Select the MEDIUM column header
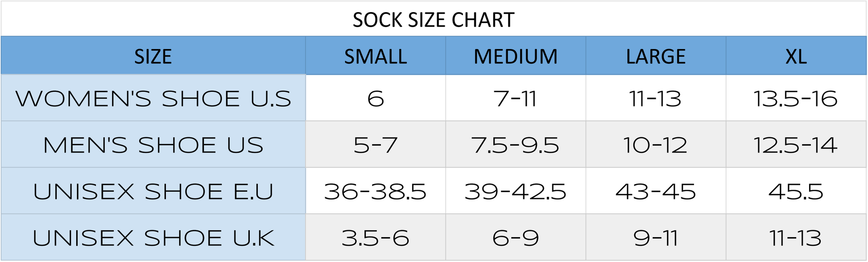The image size is (868, 262). (x=516, y=57)
